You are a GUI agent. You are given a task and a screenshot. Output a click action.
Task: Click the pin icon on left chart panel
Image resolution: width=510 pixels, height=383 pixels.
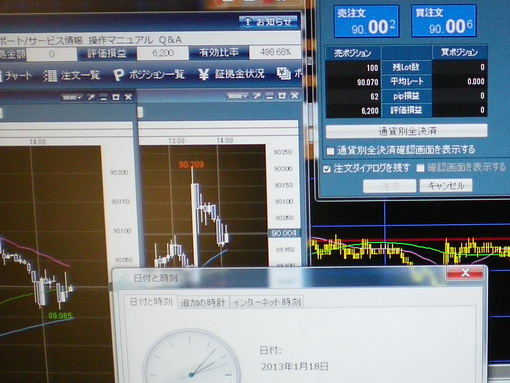(91, 97)
